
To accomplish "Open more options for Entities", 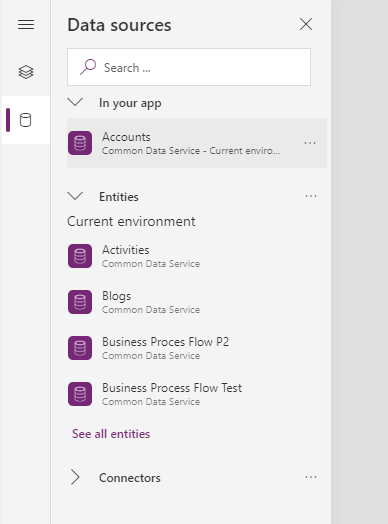I will [311, 196].
